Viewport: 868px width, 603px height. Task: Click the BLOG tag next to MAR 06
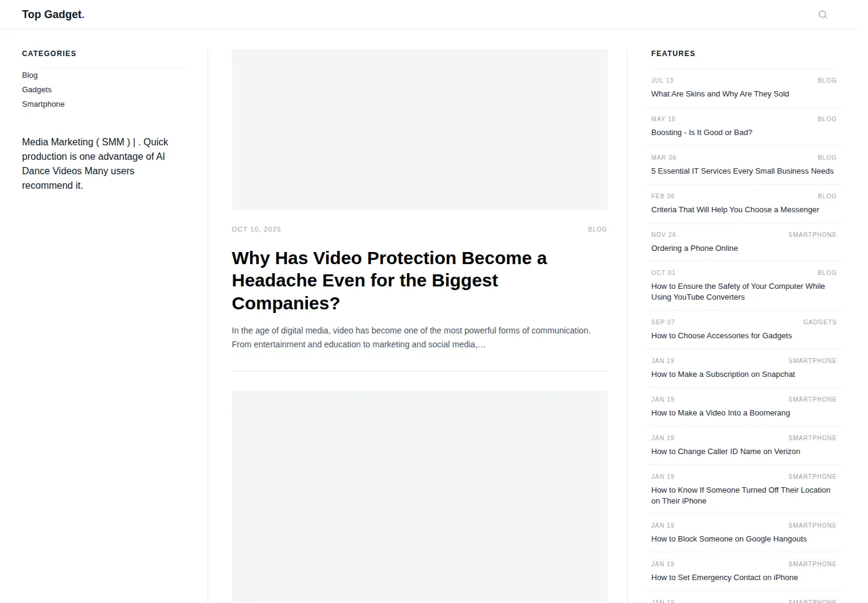click(x=827, y=157)
